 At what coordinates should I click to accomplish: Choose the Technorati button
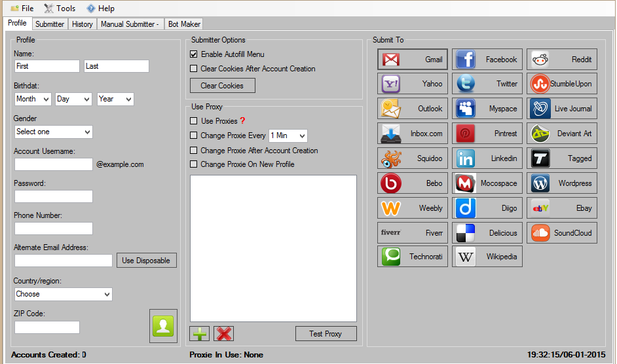[413, 257]
